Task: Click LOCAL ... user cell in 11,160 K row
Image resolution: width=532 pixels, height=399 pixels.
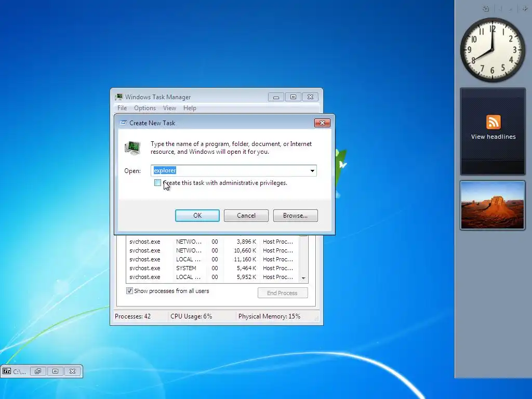Action: [x=188, y=259]
